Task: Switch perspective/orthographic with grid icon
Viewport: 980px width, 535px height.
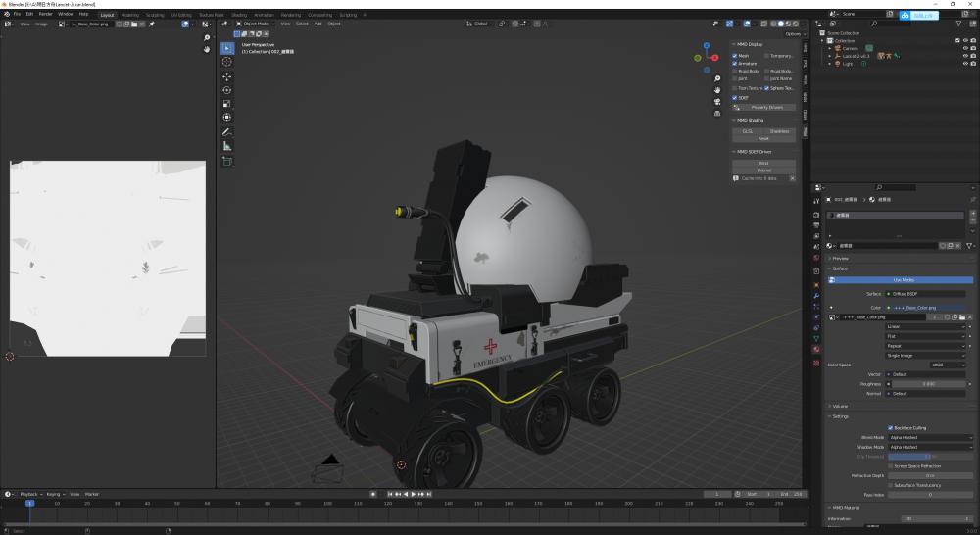Action: click(717, 113)
